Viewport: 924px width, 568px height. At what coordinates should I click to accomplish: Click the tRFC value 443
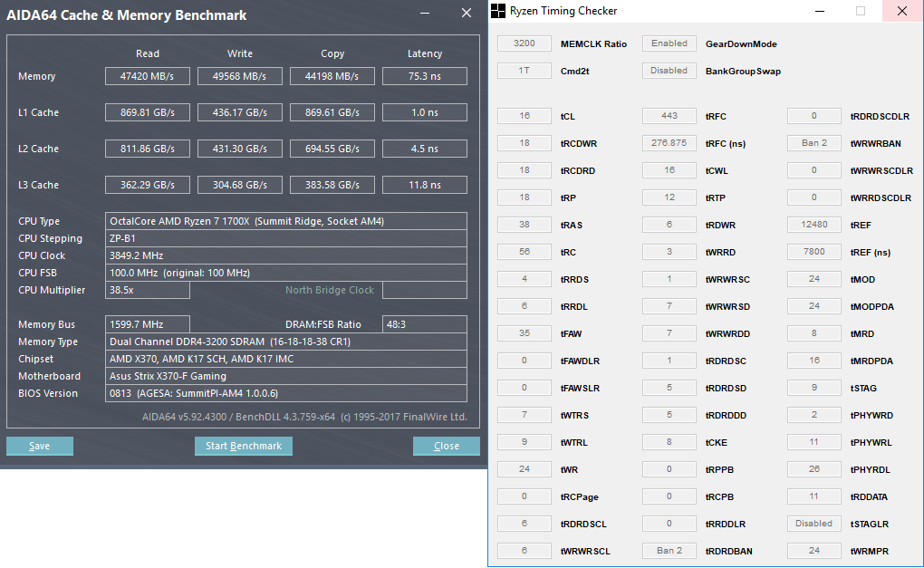tap(669, 115)
